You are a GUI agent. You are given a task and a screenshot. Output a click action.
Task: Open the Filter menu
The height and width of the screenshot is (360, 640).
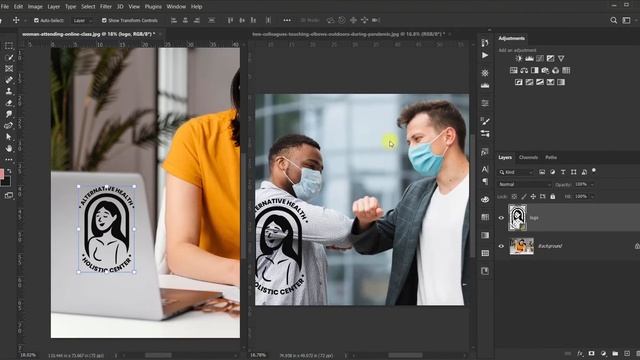pos(106,7)
